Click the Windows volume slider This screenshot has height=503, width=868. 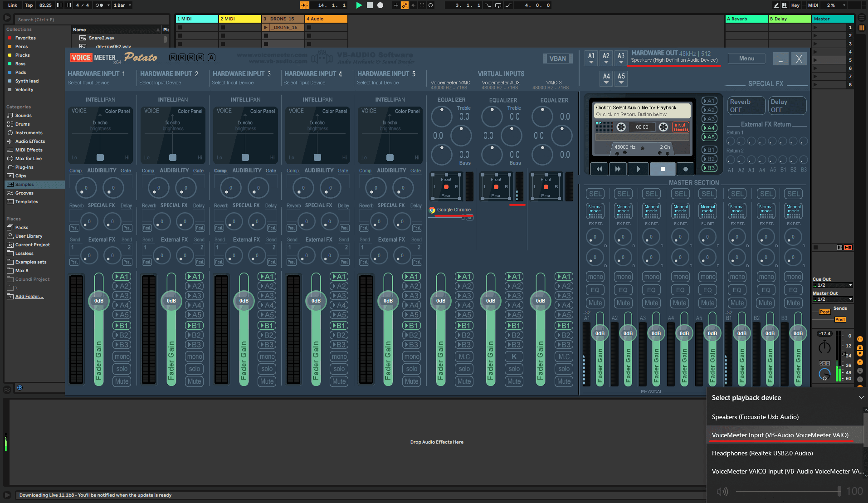788,491
